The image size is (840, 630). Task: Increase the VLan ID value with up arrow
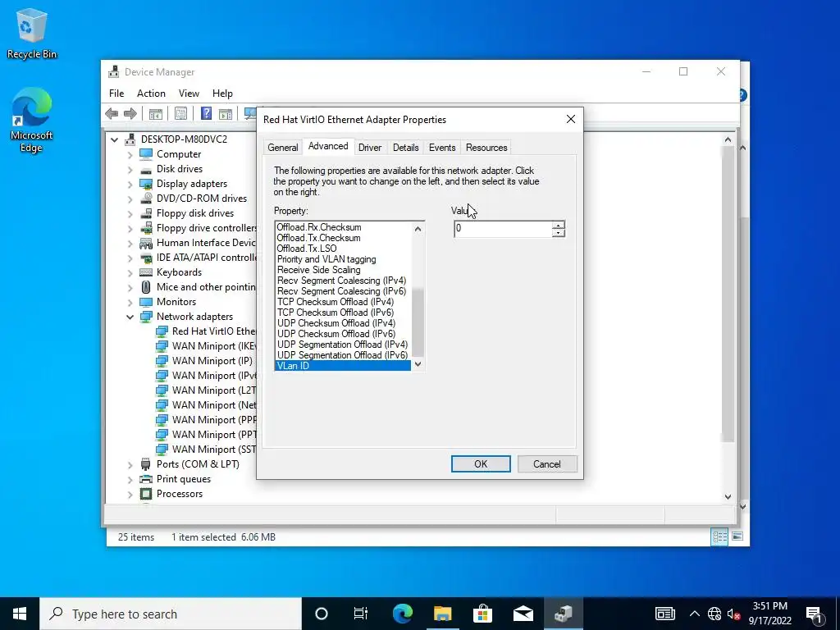pyautogui.click(x=558, y=225)
